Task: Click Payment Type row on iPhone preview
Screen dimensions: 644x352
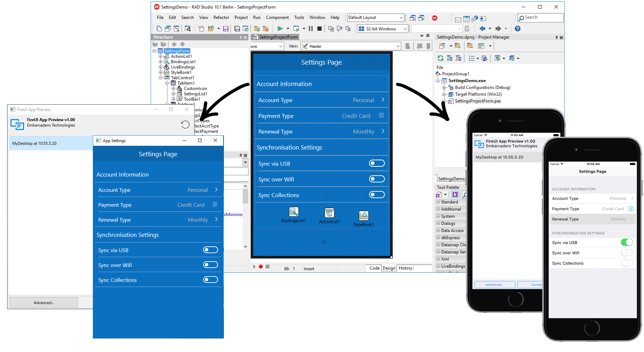Action: (x=593, y=209)
